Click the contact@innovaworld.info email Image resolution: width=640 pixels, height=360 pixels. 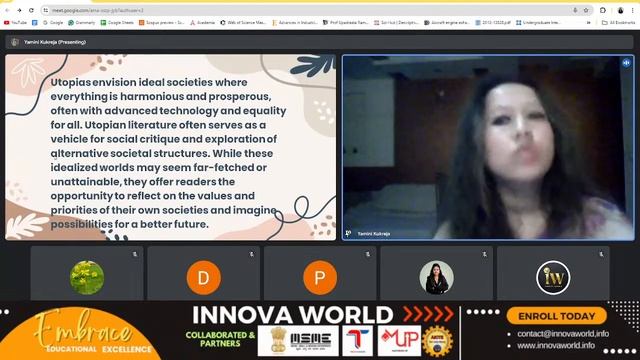coord(563,334)
